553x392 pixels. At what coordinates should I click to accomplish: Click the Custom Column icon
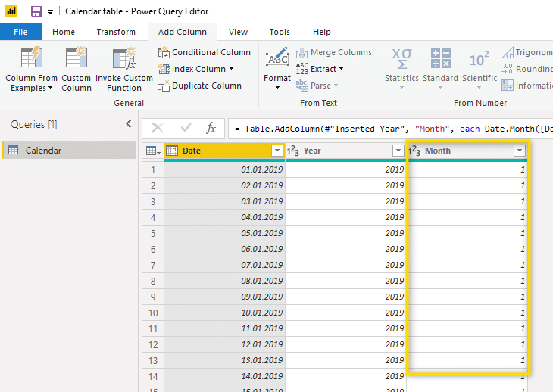tap(76, 58)
